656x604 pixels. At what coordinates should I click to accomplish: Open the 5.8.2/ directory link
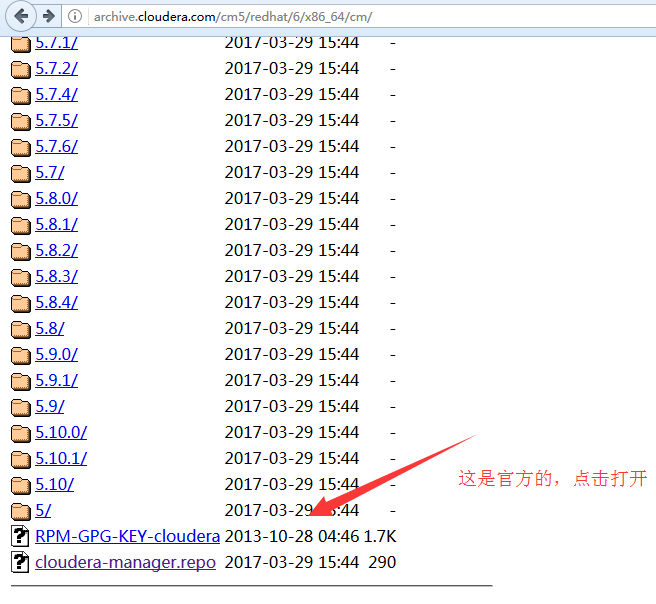tap(56, 250)
